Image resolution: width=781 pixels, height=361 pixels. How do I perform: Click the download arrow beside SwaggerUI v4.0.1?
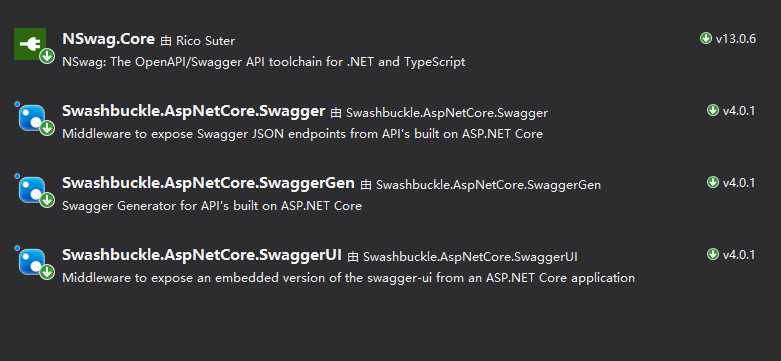[x=713, y=255]
